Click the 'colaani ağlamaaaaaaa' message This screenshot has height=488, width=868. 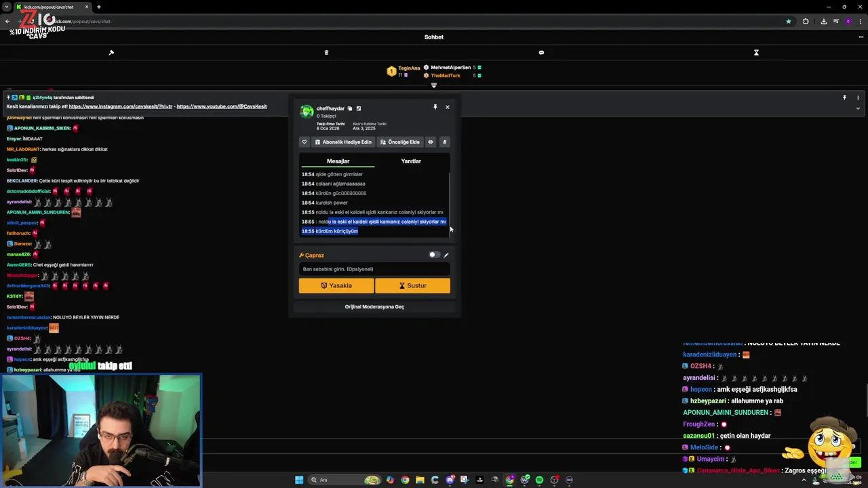340,184
